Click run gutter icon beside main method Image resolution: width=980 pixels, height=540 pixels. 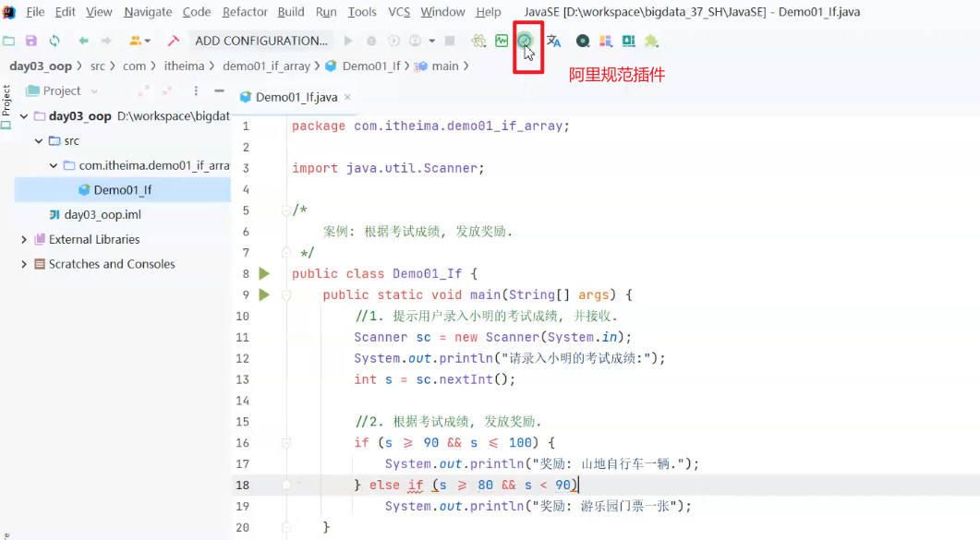(264, 294)
